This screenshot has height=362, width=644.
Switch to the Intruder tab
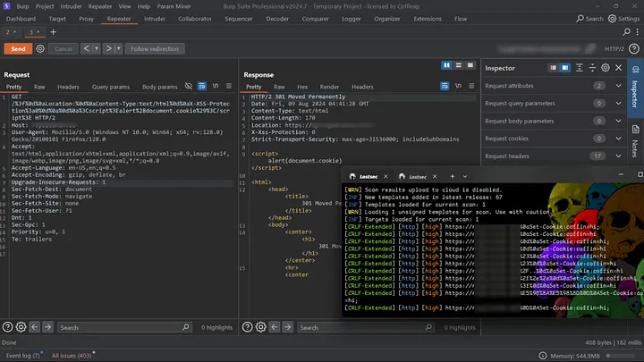pos(155,19)
